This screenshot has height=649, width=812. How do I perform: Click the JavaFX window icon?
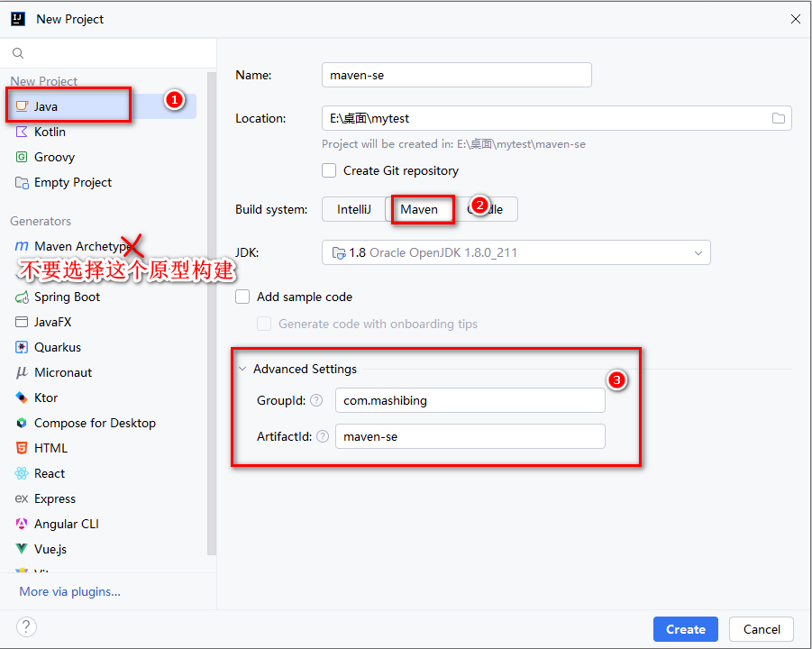22,322
